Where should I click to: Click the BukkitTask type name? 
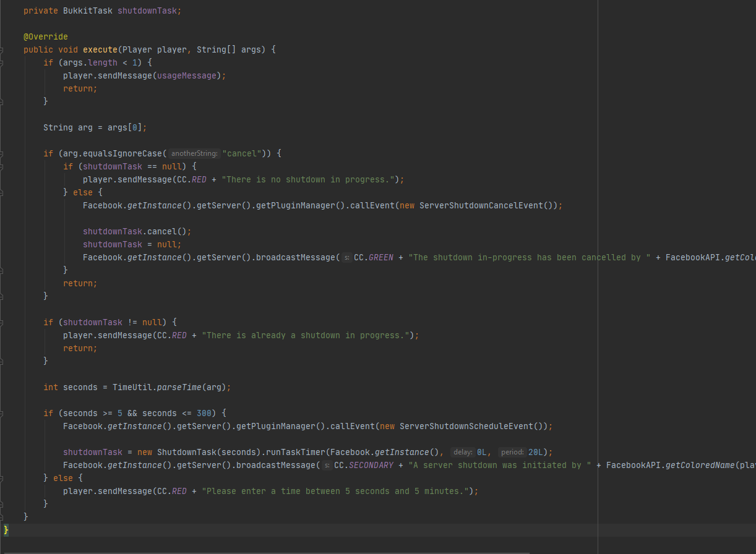88,11
